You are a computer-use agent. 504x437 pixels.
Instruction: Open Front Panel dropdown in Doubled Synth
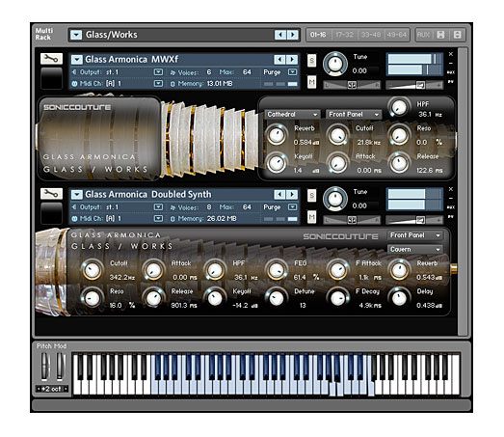pos(415,235)
